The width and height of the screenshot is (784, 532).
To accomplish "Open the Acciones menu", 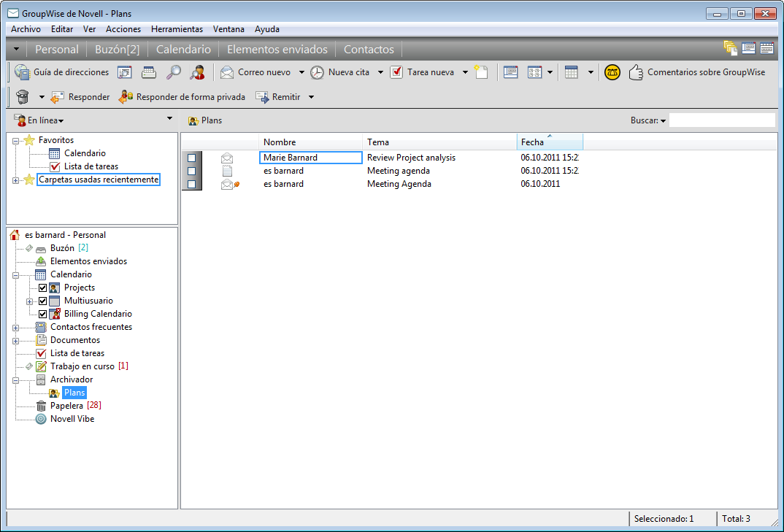I will pyautogui.click(x=123, y=29).
